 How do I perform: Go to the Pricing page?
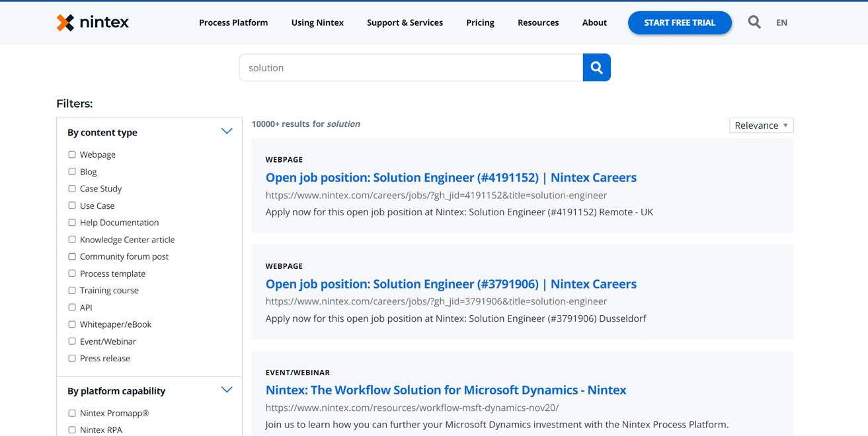pos(480,22)
